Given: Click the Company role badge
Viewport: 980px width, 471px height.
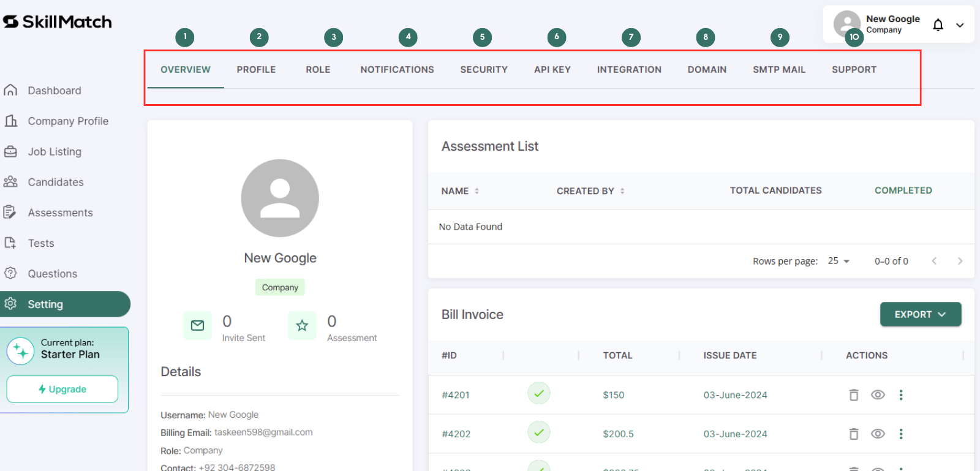Looking at the screenshot, I should (x=280, y=287).
